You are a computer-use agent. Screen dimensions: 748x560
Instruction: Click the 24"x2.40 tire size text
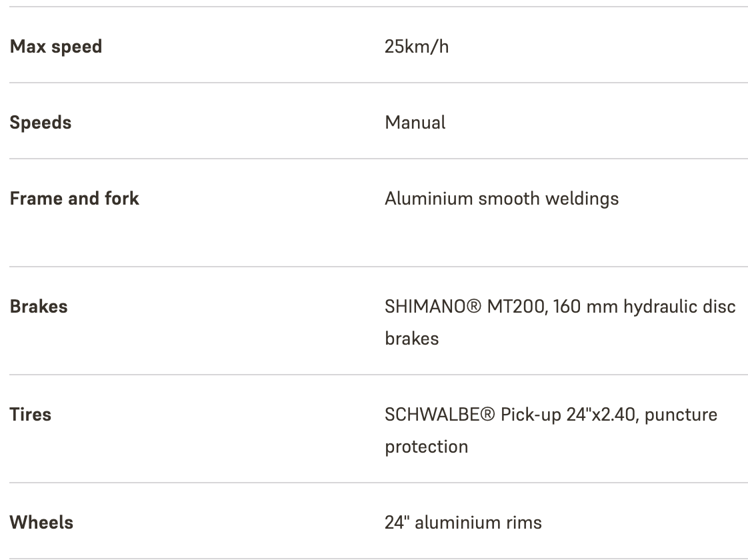599,415
